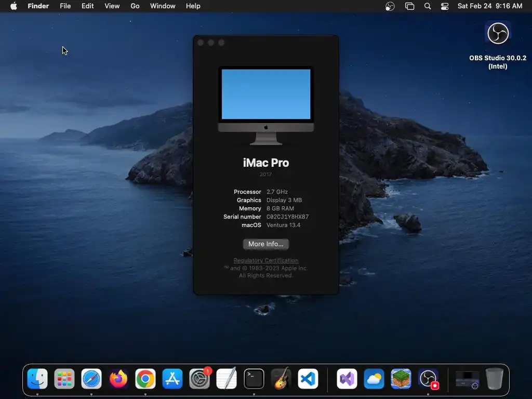Viewport: 532px width, 399px height.
Task: Open the View menu
Action: click(x=112, y=6)
